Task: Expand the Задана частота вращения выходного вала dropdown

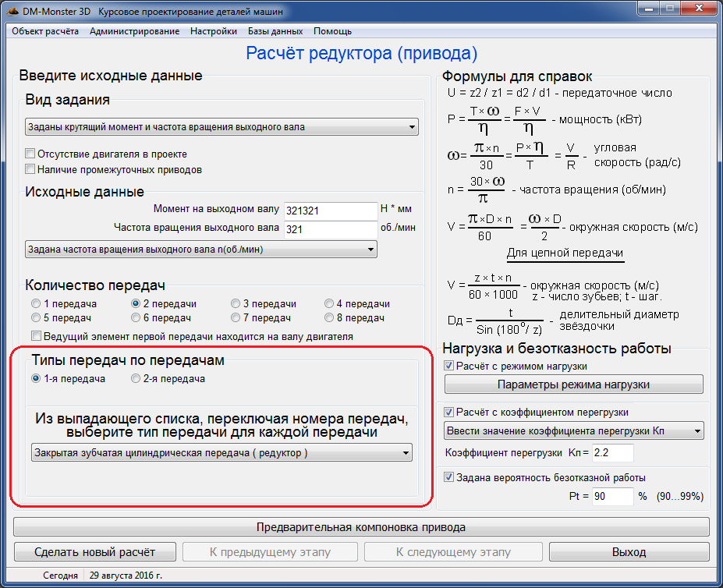Action: pyautogui.click(x=201, y=250)
